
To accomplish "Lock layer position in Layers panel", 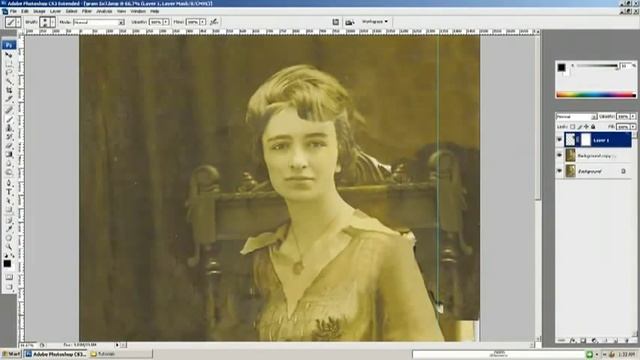I will 586,127.
